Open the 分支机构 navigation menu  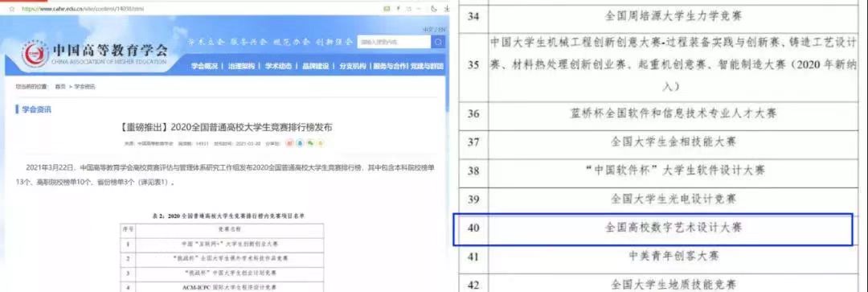(353, 66)
